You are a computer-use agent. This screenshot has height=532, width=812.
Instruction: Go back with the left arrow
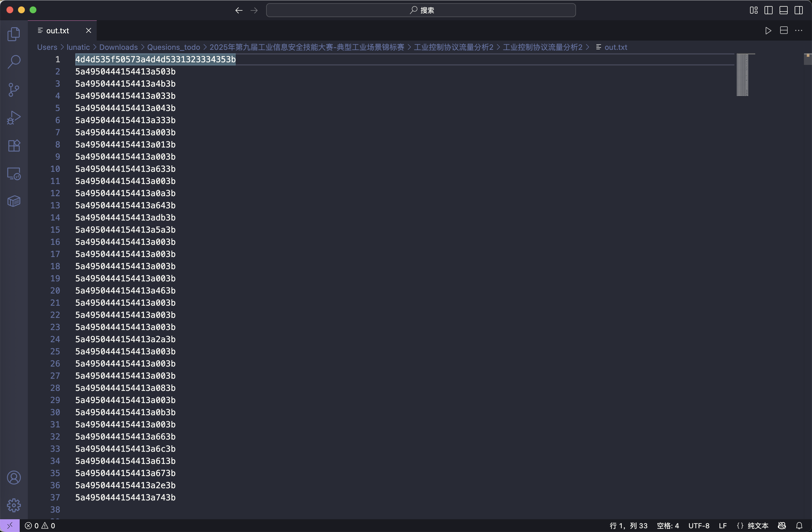pos(239,10)
